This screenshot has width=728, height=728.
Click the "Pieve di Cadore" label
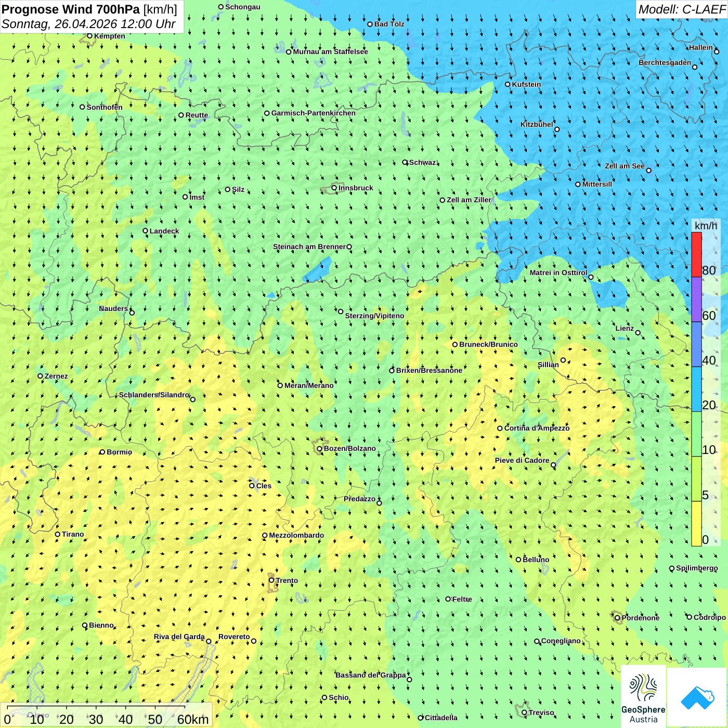[522, 460]
